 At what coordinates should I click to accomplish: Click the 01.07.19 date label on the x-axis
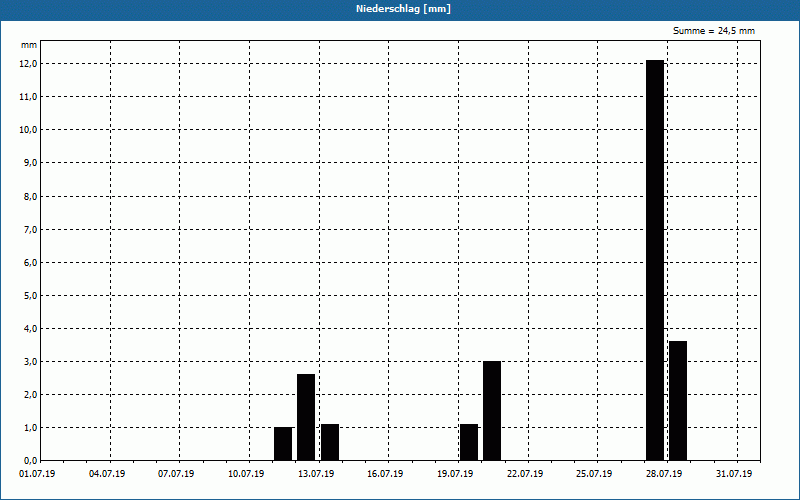[x=37, y=474]
